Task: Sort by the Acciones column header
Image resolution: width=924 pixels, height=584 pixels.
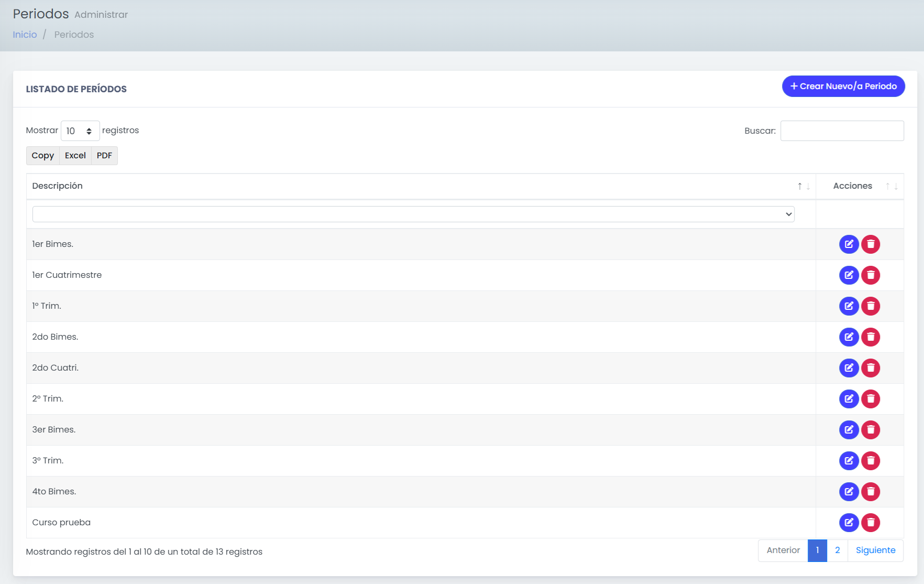Action: (x=860, y=186)
